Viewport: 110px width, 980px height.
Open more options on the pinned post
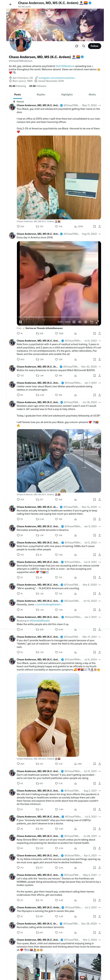[100, 105]
